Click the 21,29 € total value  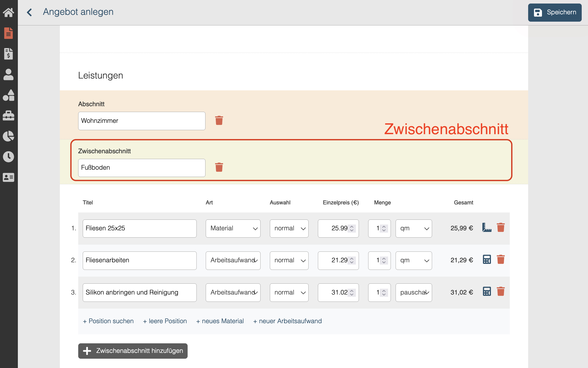click(462, 260)
